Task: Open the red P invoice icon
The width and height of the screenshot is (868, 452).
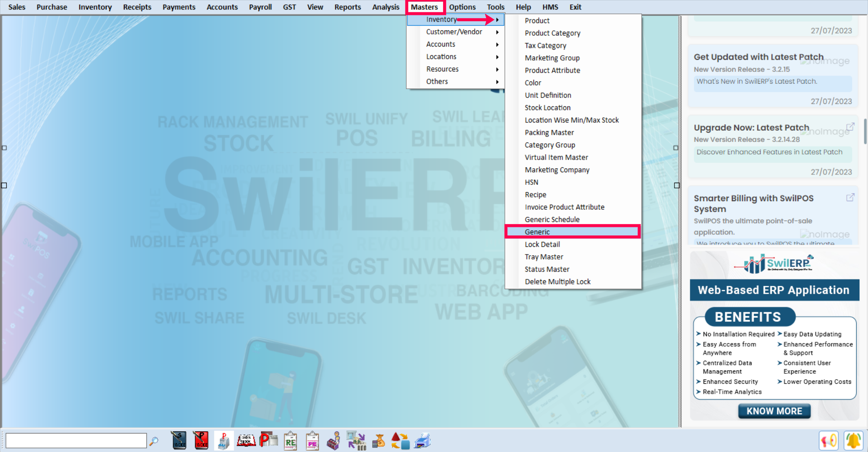Action: coord(201,440)
